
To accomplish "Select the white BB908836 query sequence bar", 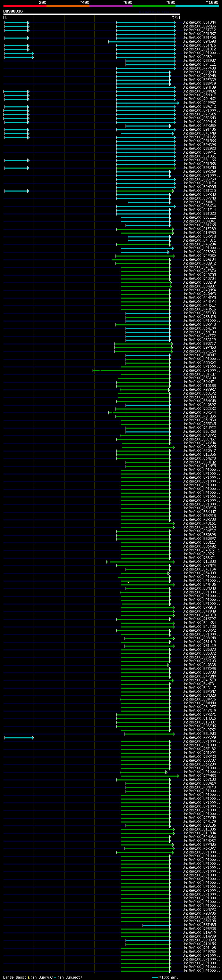I will point(92,14).
